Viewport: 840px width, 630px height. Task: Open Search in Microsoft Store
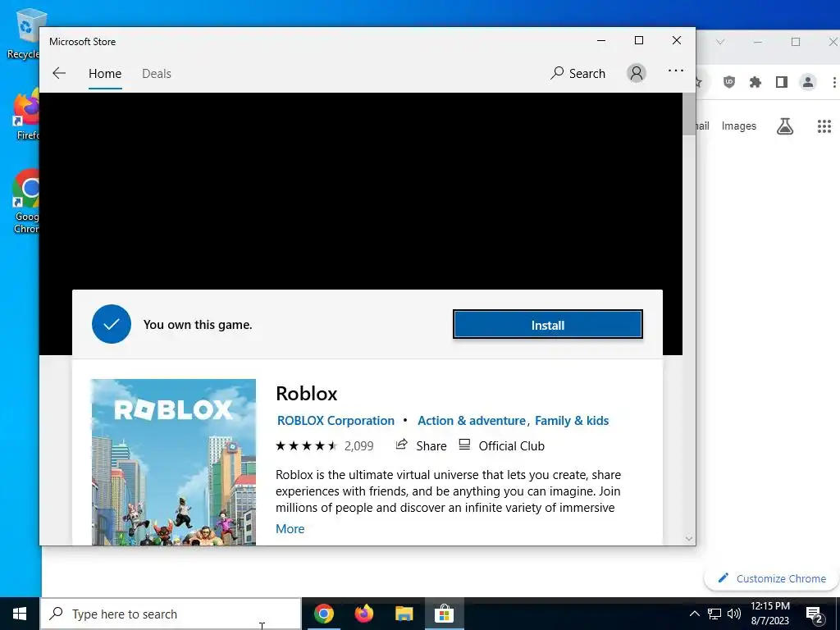tap(578, 73)
